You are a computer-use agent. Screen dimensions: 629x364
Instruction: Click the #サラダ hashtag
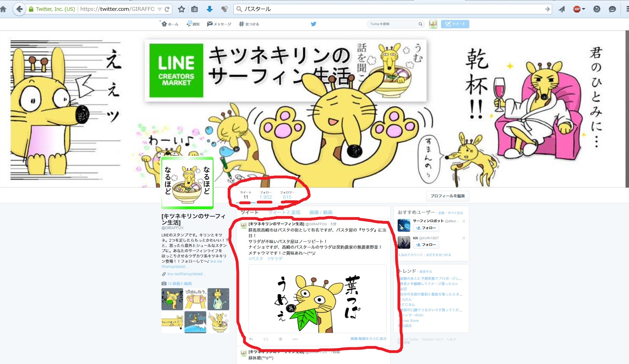tap(275, 259)
